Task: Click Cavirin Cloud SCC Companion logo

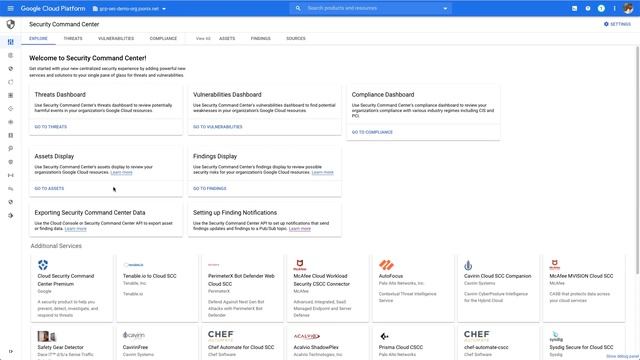Action: [x=468, y=265]
